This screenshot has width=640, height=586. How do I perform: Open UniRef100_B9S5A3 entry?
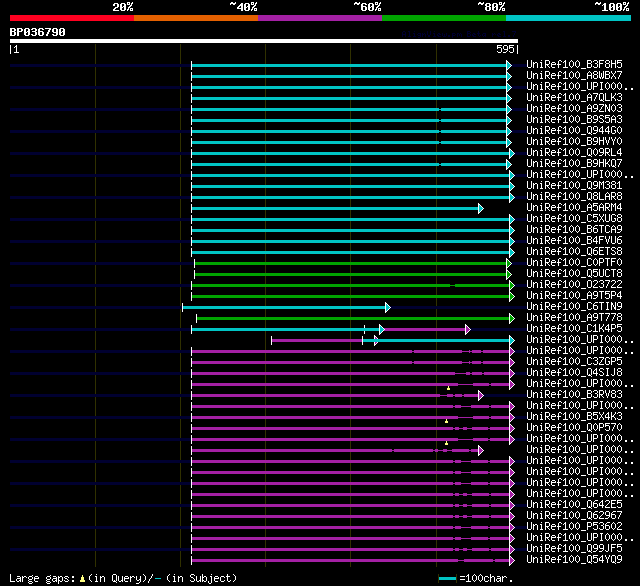[x=574, y=120]
